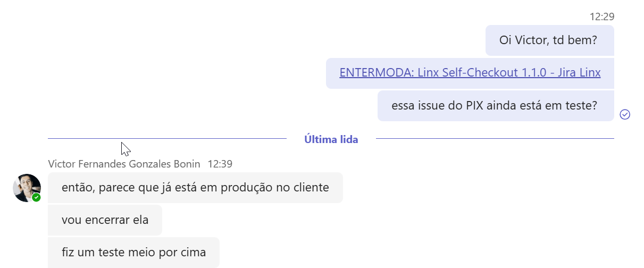Click the green available status badge

click(x=36, y=197)
